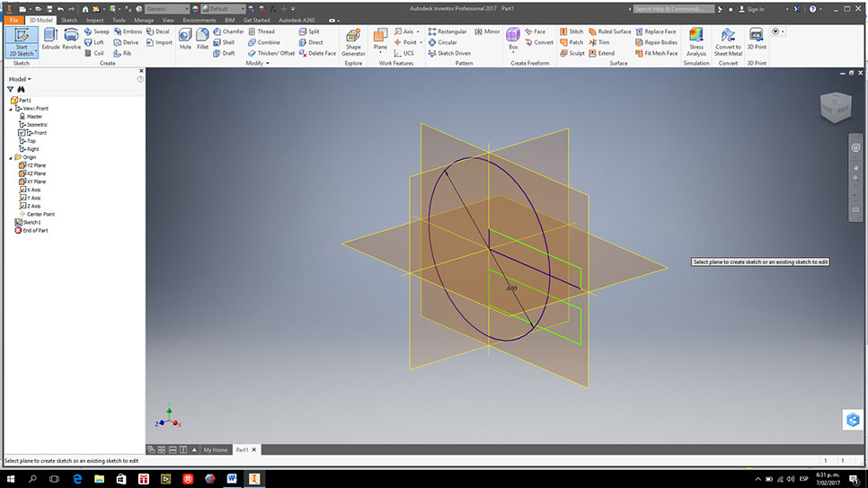Select the Rib tool
Screen dimensions: 868x488
click(x=123, y=53)
